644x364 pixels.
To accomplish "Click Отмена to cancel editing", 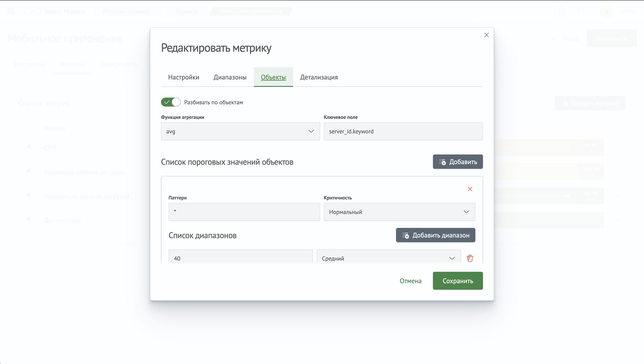I will pyautogui.click(x=411, y=281).
